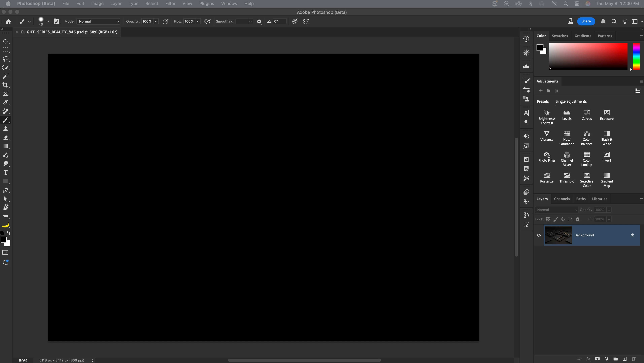
Task: Expand the Opacity dropdown in options bar
Action: tap(156, 22)
